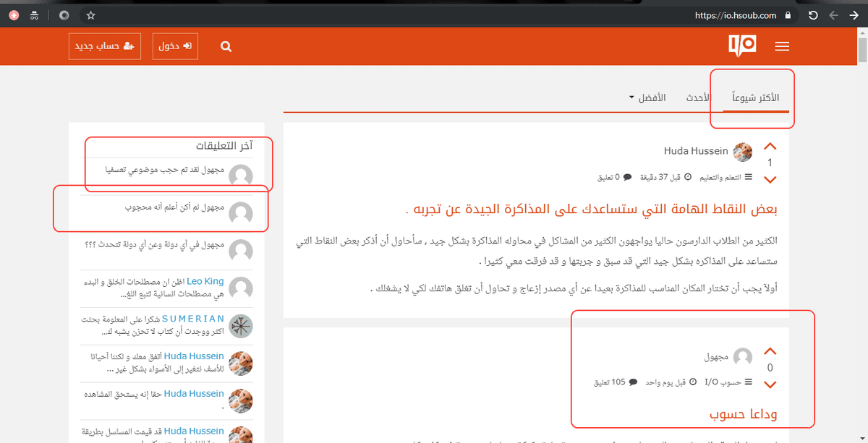Expand the الأفضل dropdown tab
The width and height of the screenshot is (868, 443).
[x=647, y=97]
